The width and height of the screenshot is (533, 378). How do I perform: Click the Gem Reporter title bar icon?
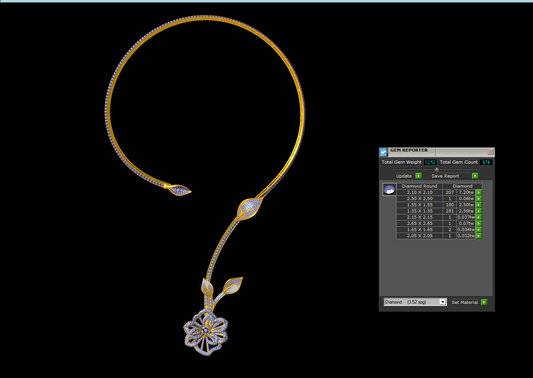383,152
